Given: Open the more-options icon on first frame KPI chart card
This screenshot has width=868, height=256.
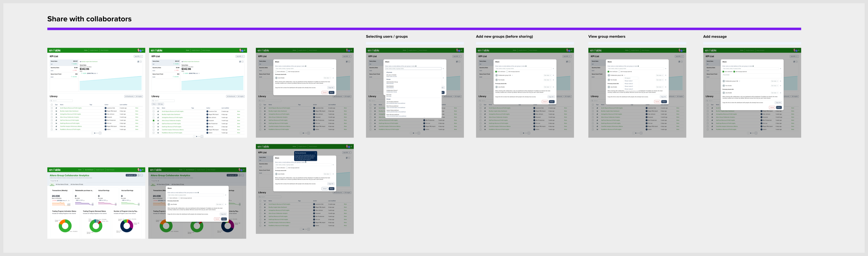Looking at the screenshot, I should coord(141,62).
